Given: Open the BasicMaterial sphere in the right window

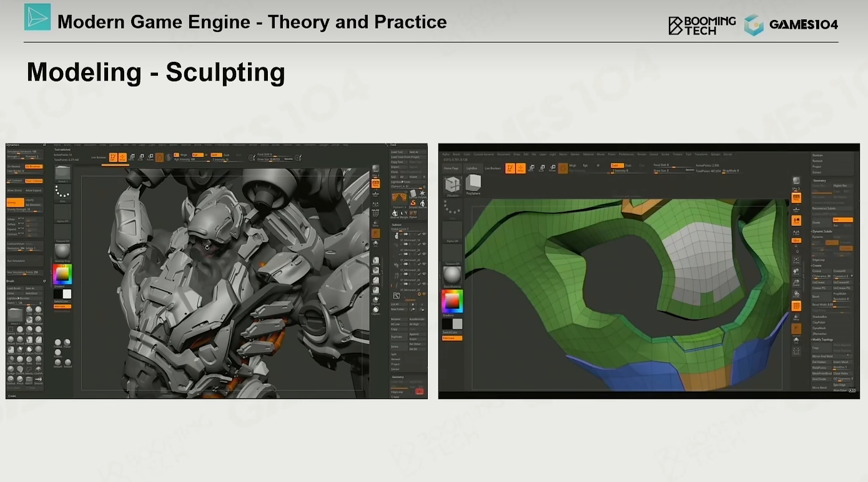Looking at the screenshot, I should tap(452, 275).
